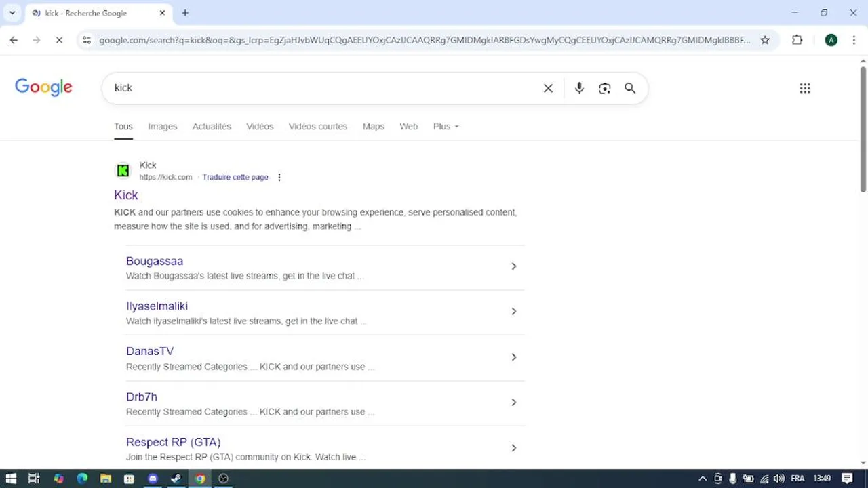Switch to the Web tab
This screenshot has height=488, width=868.
tap(409, 127)
